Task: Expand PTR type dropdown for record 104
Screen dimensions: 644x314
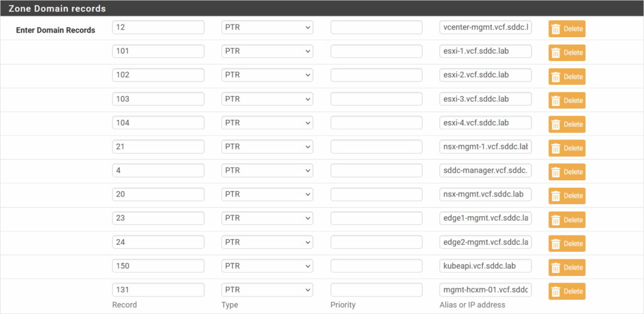Action: [267, 123]
